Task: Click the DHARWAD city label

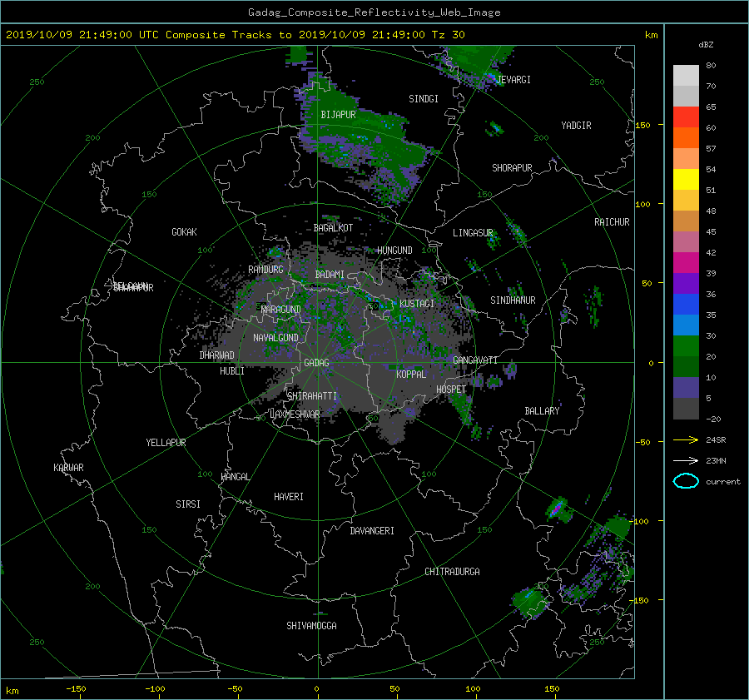Action: click(216, 355)
